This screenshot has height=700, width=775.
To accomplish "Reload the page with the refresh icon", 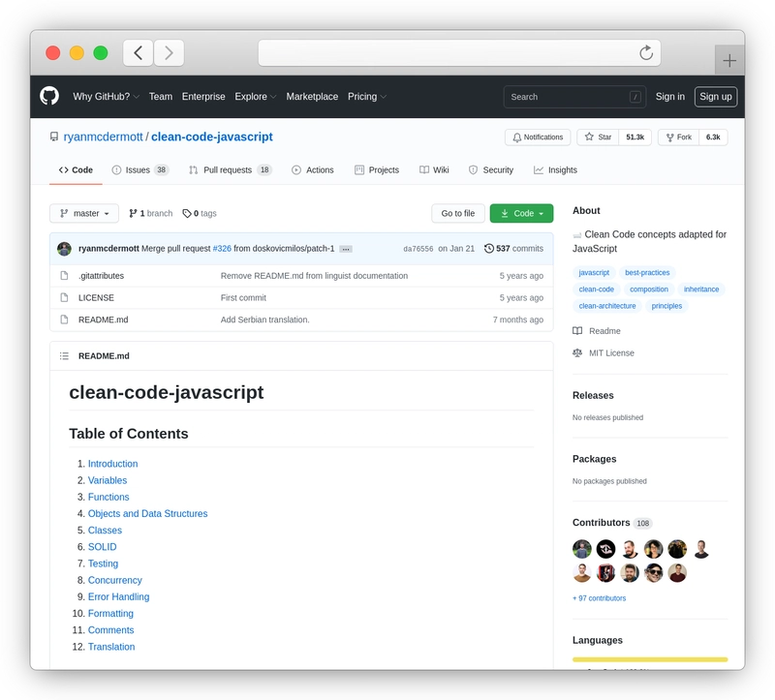I will coord(646,52).
